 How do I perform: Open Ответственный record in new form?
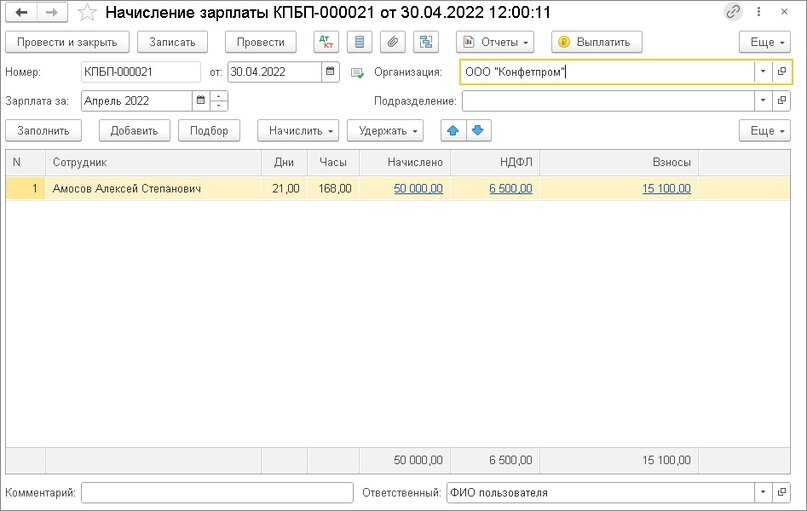pos(782,492)
